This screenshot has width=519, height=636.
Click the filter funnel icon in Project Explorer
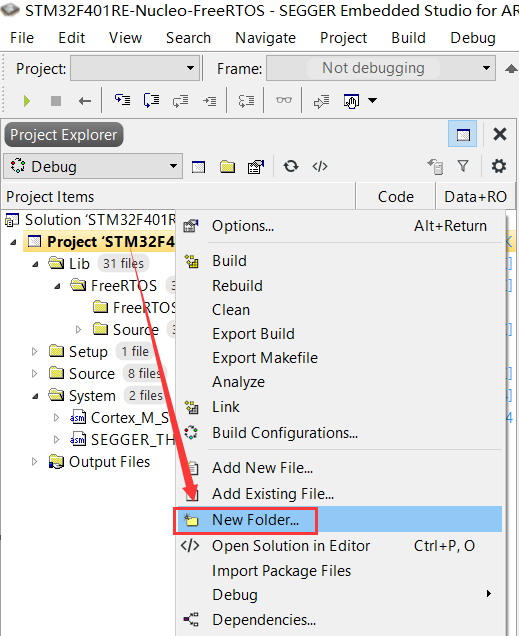[x=463, y=165]
